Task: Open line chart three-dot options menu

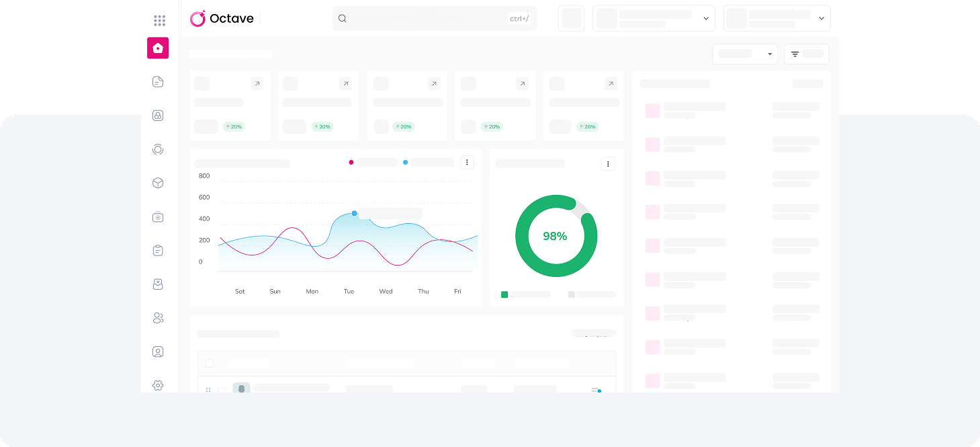Action: (467, 162)
